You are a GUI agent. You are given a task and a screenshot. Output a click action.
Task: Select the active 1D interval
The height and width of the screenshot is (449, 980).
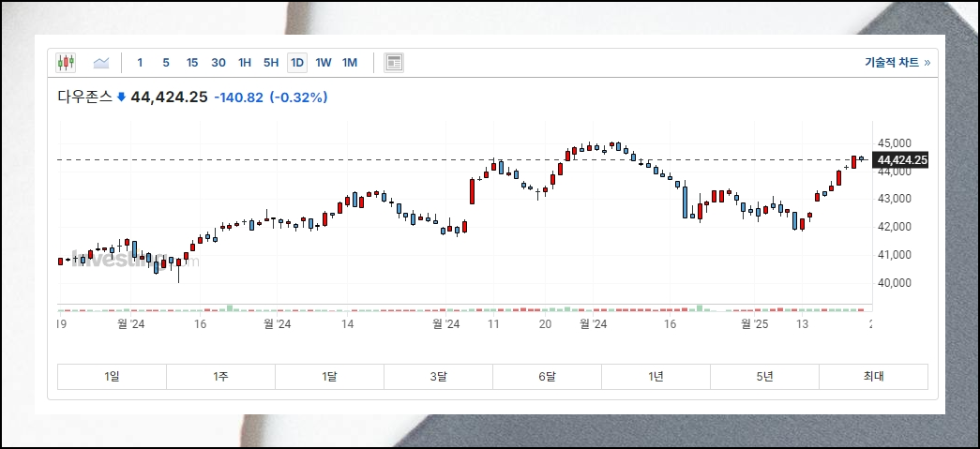[297, 63]
